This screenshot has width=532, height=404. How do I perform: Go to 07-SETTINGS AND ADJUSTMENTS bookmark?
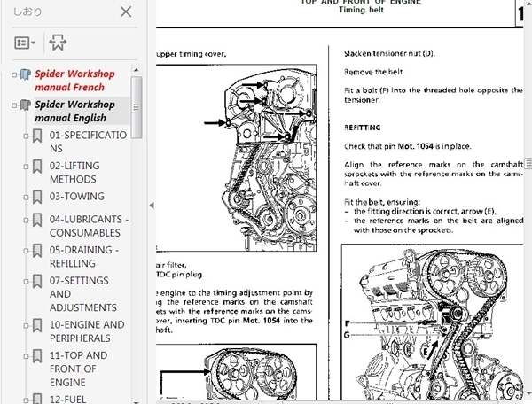(x=83, y=294)
